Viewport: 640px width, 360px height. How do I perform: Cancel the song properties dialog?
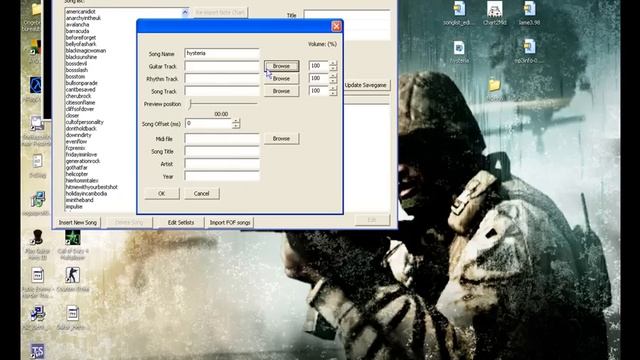pyautogui.click(x=202, y=193)
